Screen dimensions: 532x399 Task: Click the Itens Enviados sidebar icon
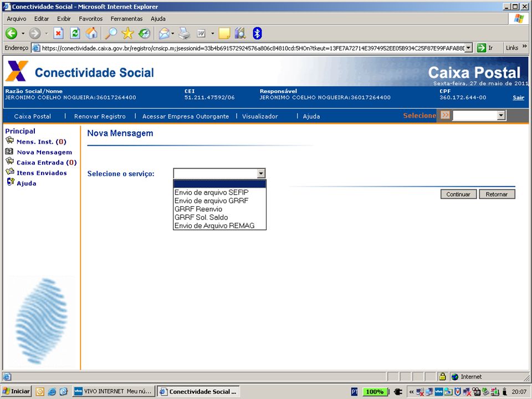point(10,172)
